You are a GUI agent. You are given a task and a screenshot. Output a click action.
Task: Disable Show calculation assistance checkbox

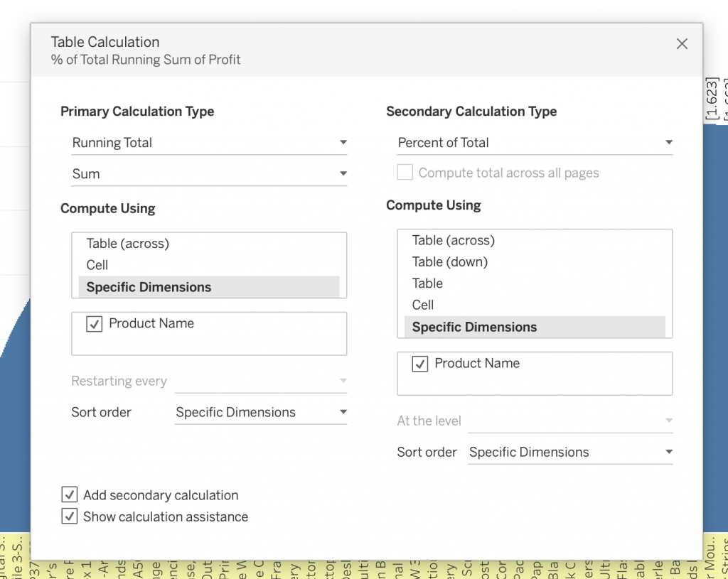click(x=70, y=516)
